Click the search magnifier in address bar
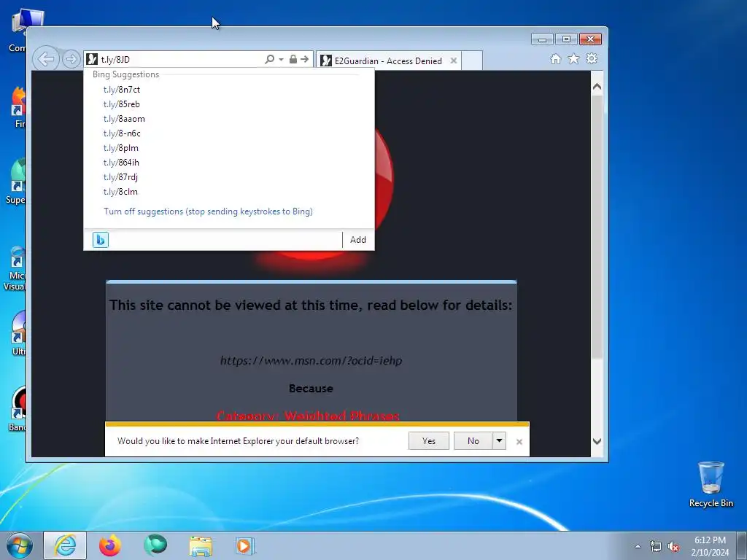 point(270,59)
